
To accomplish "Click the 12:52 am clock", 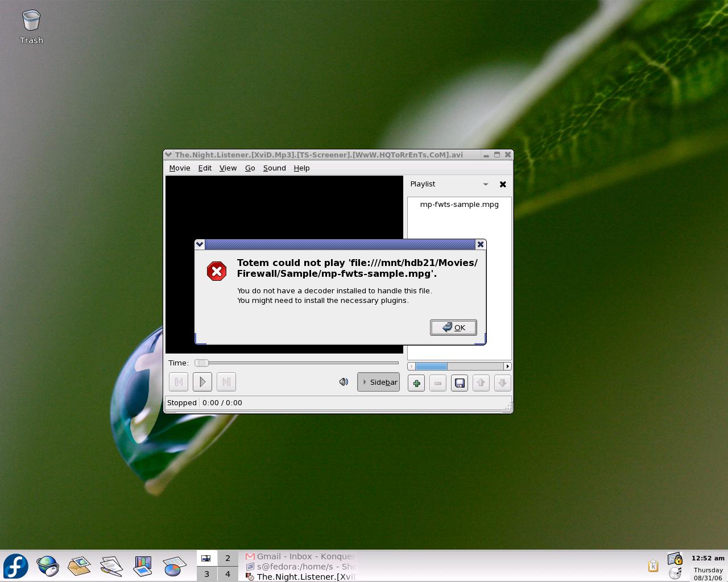I will (708, 558).
